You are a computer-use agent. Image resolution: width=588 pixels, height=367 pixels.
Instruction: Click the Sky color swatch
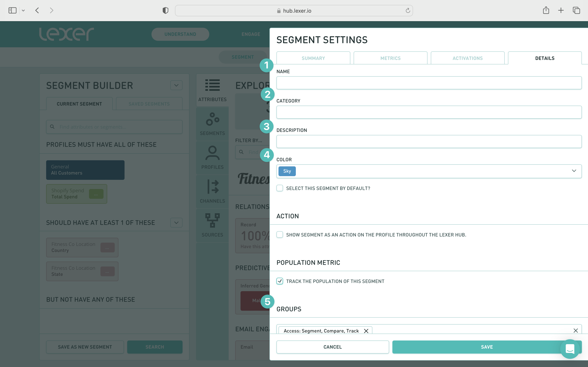point(287,171)
